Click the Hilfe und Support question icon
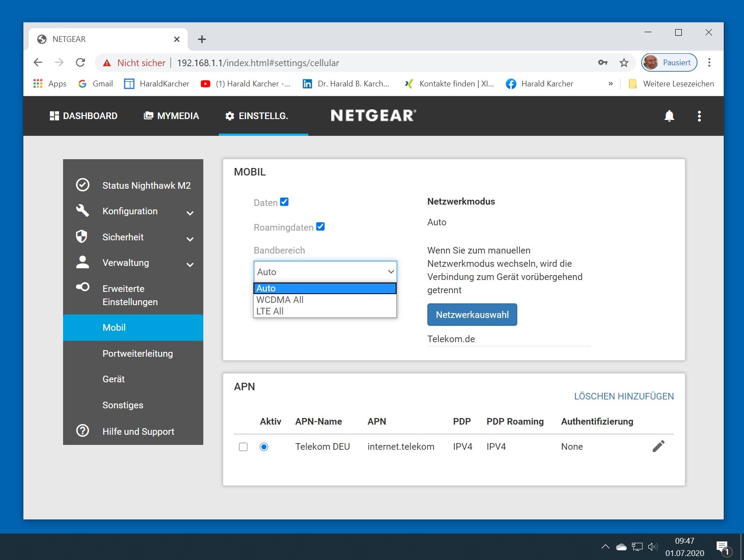Screen dimensions: 744x560 coord(82,431)
